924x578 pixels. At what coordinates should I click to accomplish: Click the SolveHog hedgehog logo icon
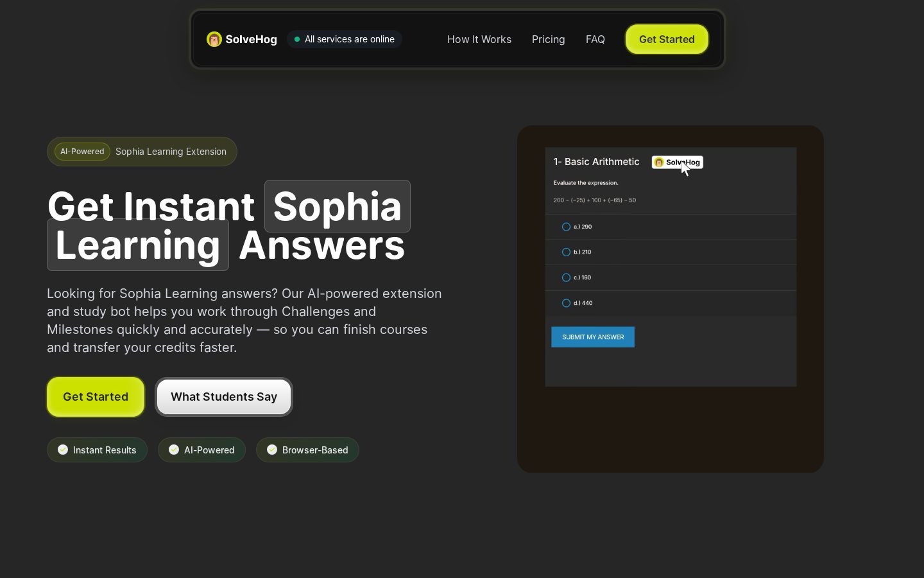214,39
